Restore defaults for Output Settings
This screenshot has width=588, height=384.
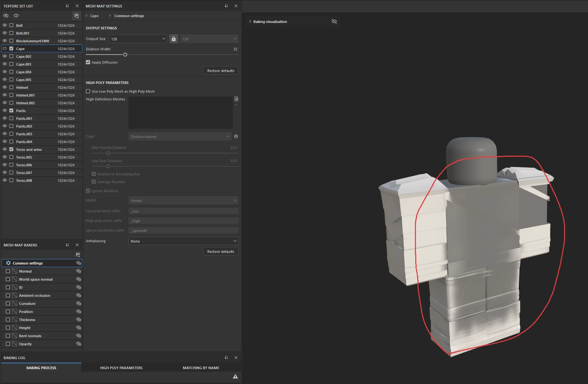tap(221, 70)
